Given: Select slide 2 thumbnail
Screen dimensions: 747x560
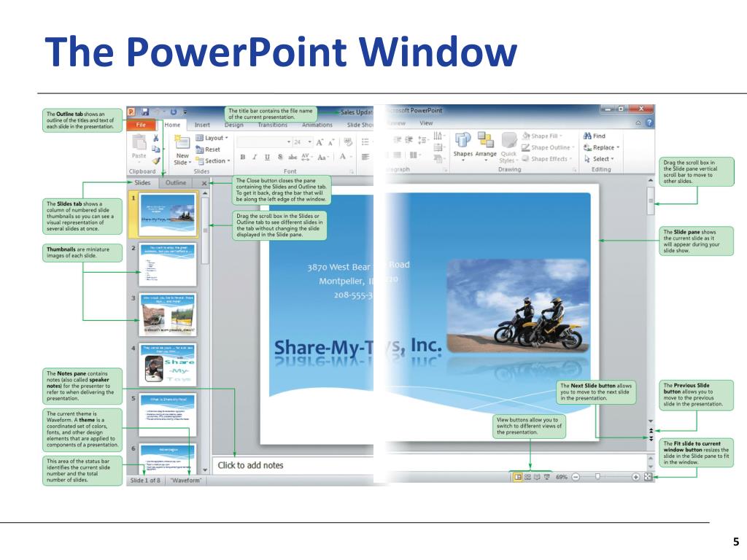Looking at the screenshot, I should pyautogui.click(x=168, y=264).
